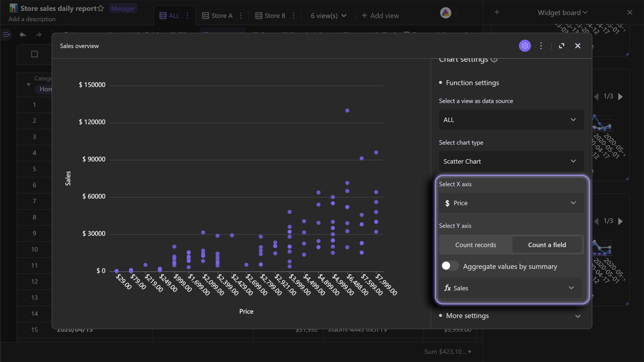Close the Widget board panel

tap(630, 12)
